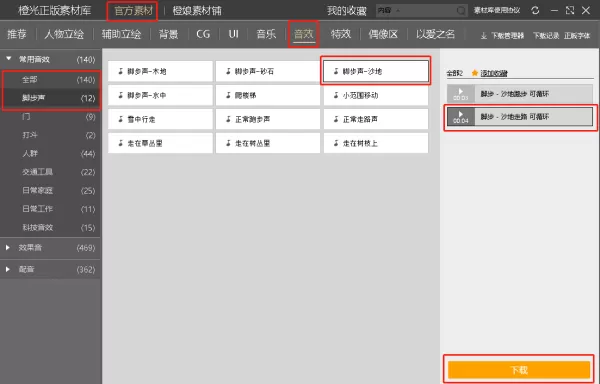Open 正版字体

(577, 36)
